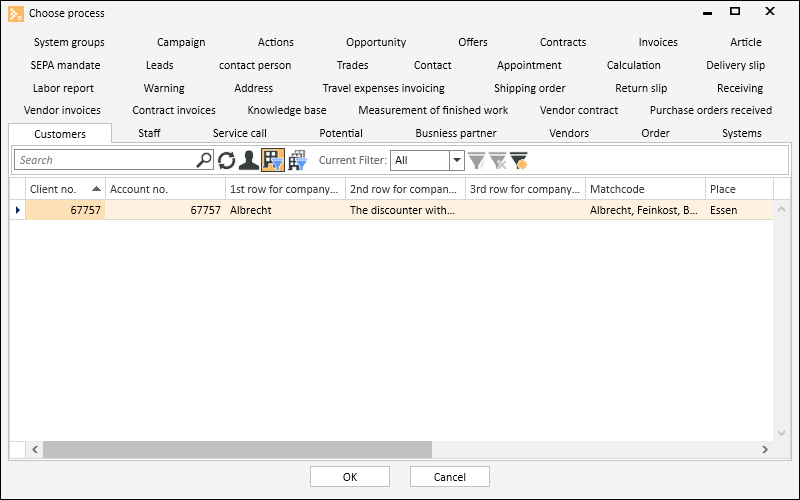
Task: Open the Appointment tab
Action: pos(529,65)
